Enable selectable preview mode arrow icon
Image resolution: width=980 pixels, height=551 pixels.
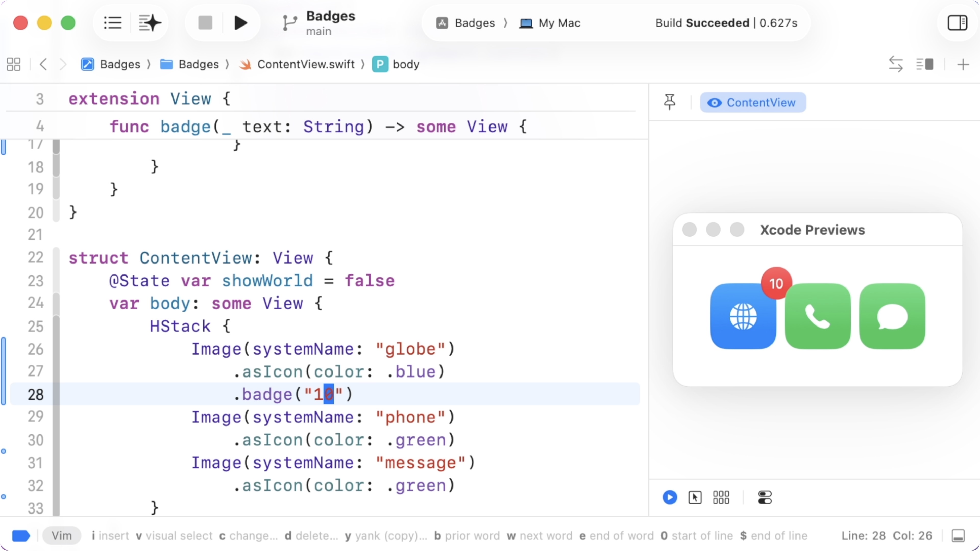pos(695,497)
